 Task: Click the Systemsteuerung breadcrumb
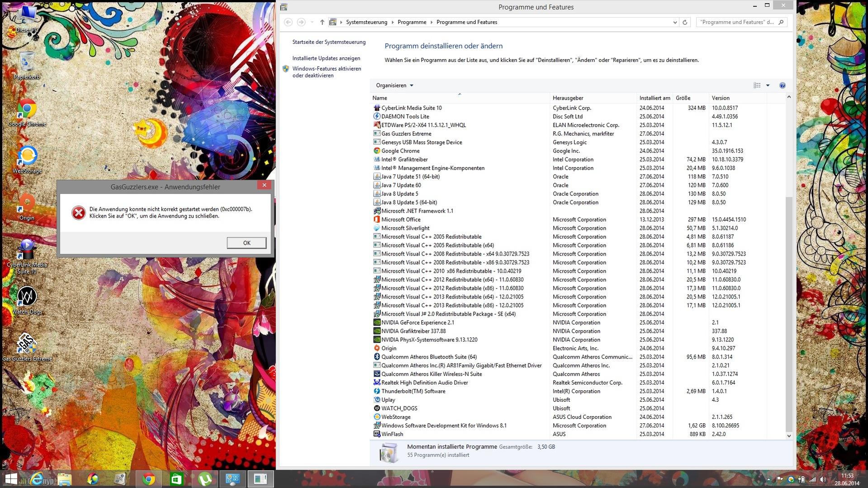coord(367,22)
